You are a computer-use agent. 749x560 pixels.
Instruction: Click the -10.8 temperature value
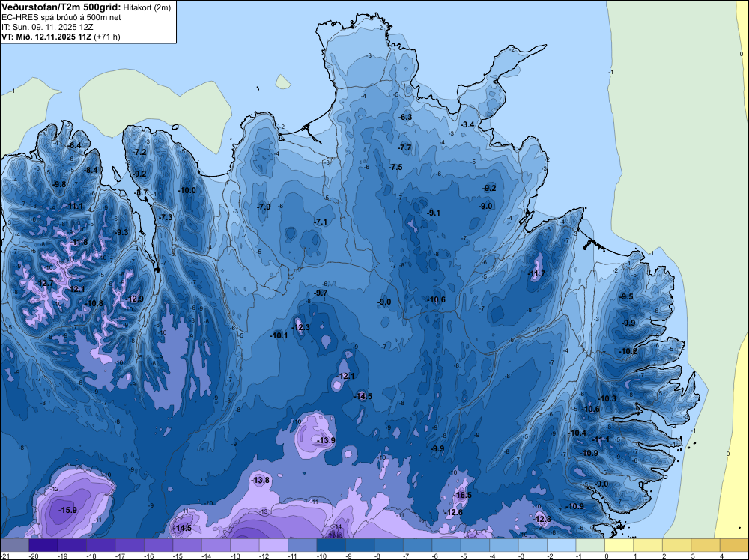pyautogui.click(x=94, y=303)
